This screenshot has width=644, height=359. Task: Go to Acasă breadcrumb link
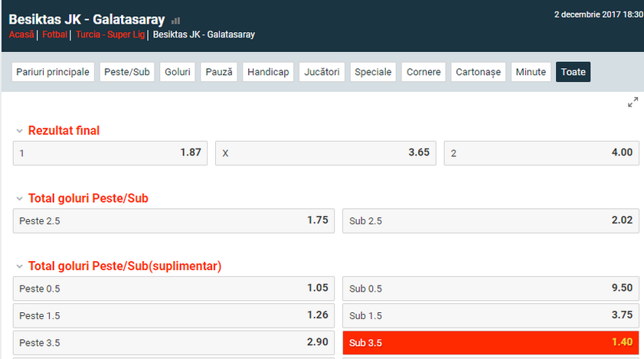pos(21,34)
